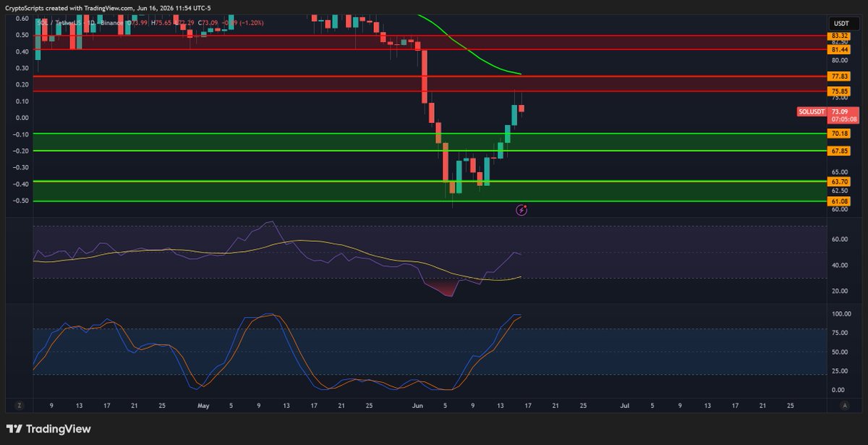Click the 20.00 value on RSI scale

[x=840, y=291]
